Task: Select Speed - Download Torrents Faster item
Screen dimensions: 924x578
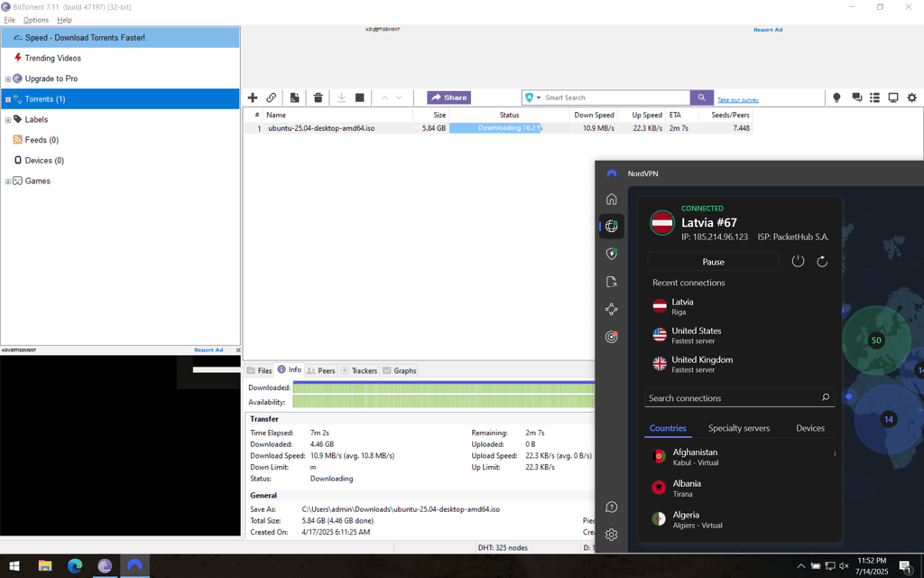Action: pyautogui.click(x=120, y=38)
